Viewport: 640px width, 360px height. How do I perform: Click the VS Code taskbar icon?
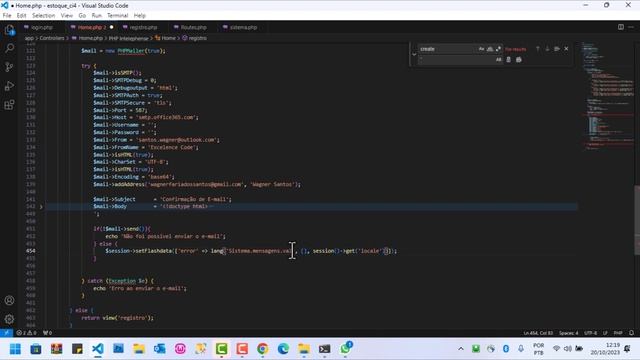click(x=98, y=349)
